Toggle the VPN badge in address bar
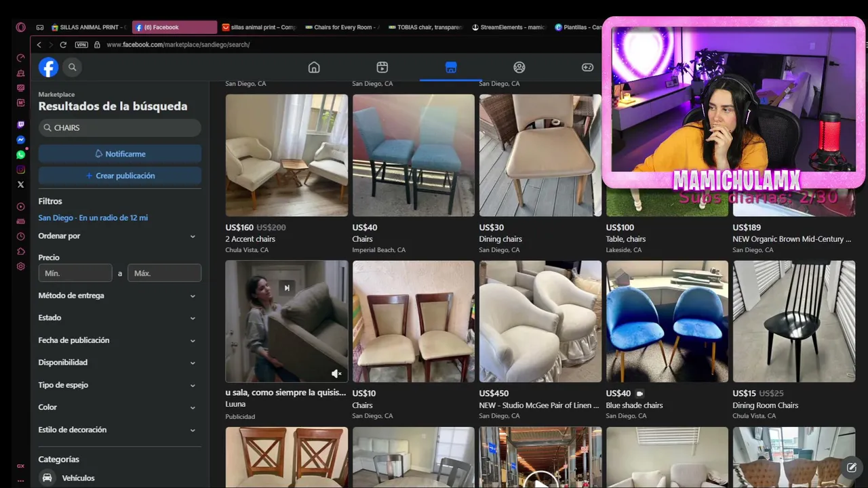Viewport: 868px width, 488px height. 81,45
